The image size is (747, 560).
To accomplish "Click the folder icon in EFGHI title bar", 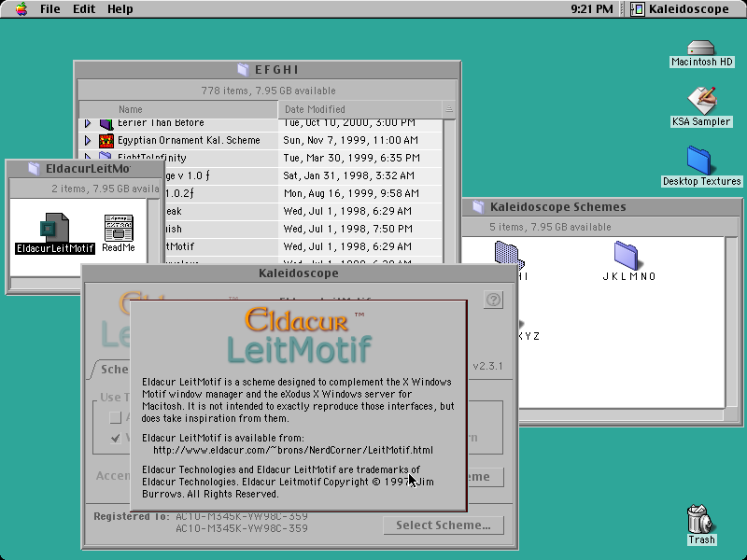I will click(x=243, y=70).
